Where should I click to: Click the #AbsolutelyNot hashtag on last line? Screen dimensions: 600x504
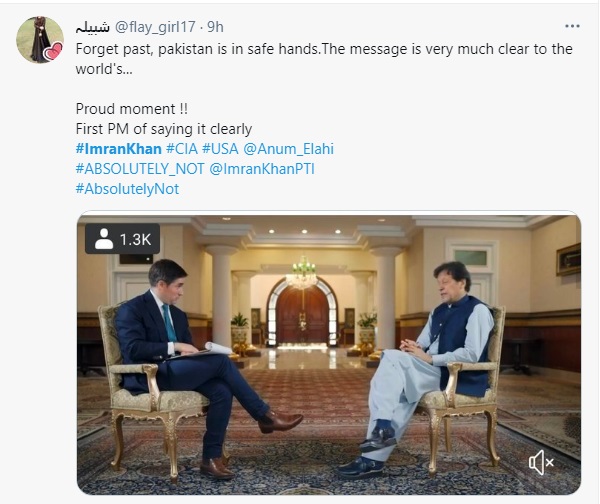pos(127,189)
